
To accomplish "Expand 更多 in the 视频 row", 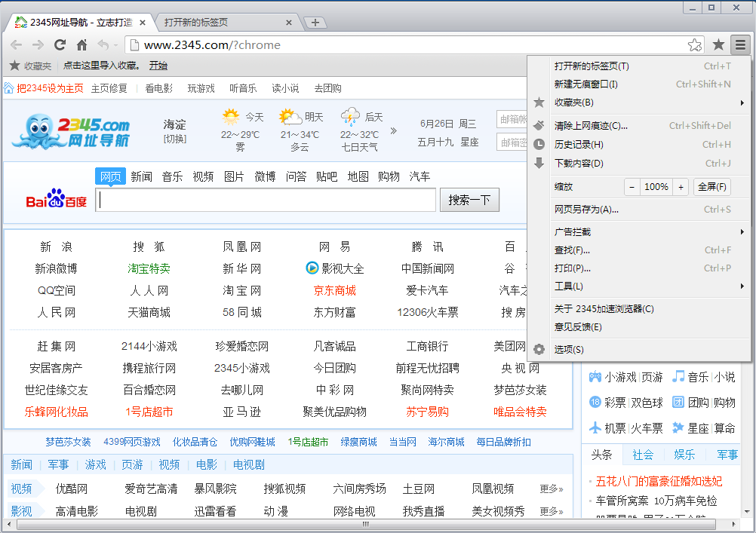I will click(x=551, y=489).
